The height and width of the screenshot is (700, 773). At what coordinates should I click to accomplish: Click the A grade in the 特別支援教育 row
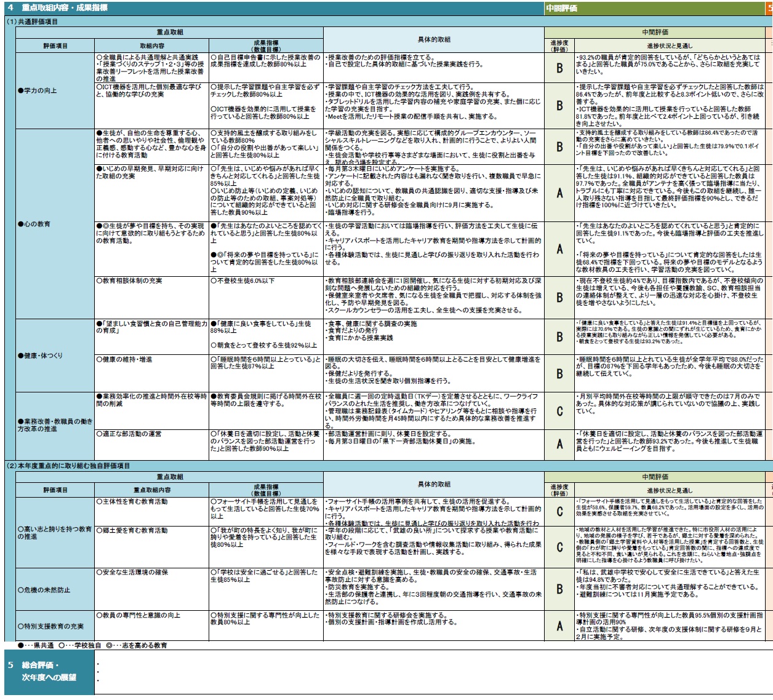click(x=559, y=626)
